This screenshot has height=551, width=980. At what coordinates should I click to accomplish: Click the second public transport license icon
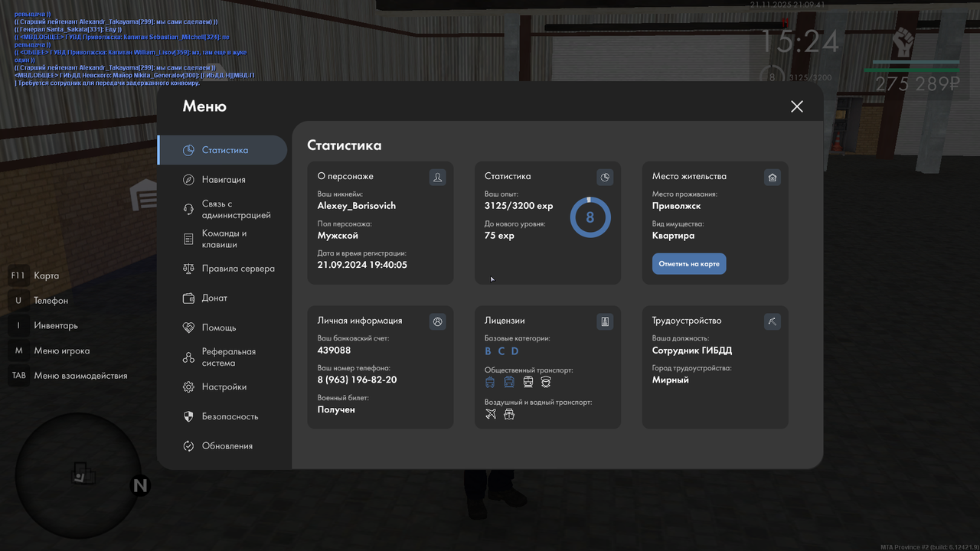coord(509,382)
